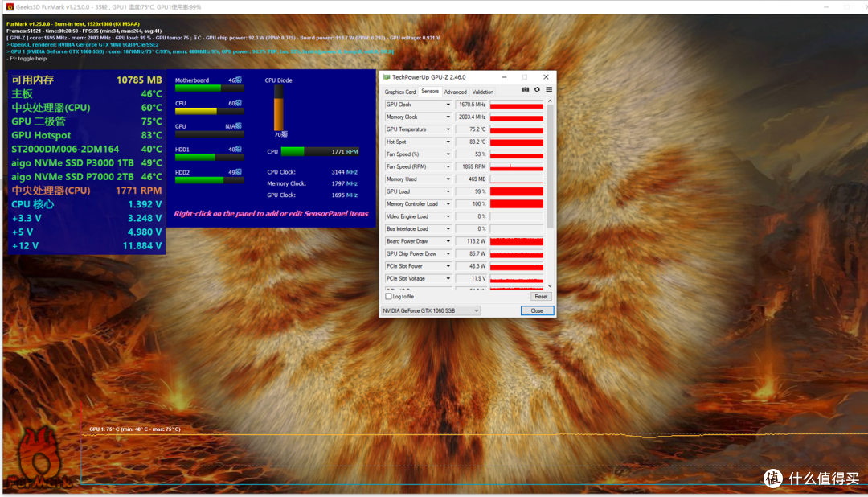Click the aigo NVMe SSD P3000 1TB row

pos(86,163)
